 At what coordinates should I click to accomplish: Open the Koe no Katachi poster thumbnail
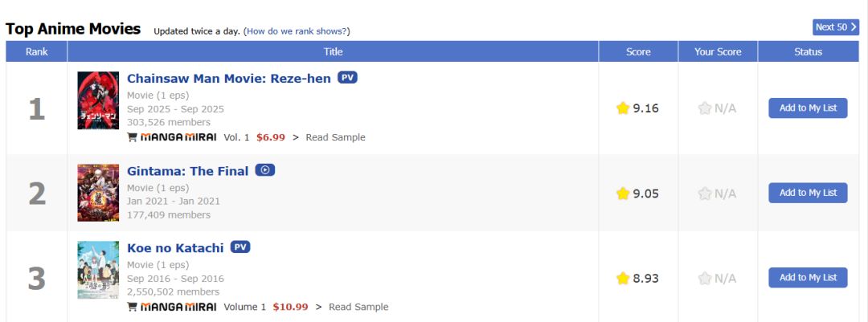pyautogui.click(x=98, y=270)
